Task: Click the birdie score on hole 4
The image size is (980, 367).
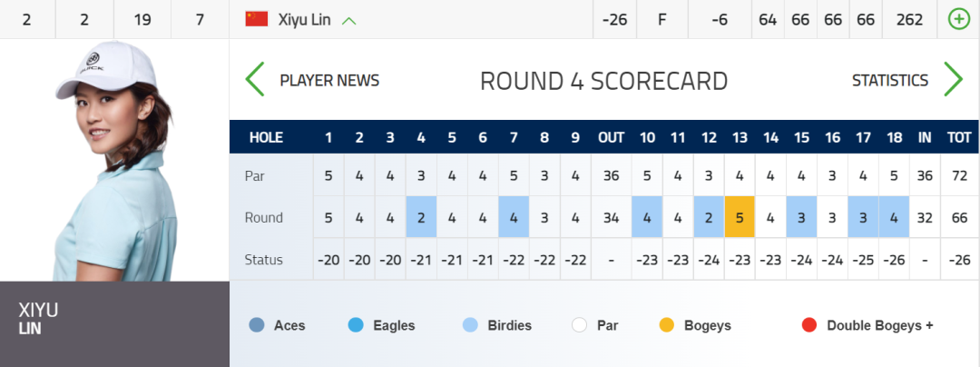Action: (x=421, y=218)
